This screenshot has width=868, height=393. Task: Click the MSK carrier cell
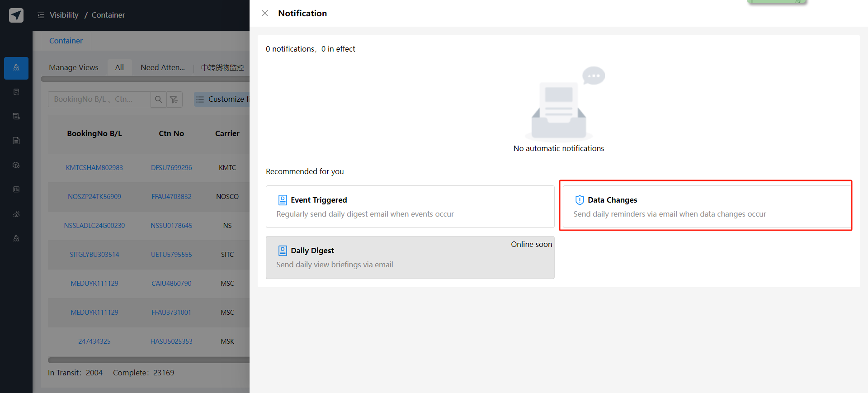click(x=227, y=341)
